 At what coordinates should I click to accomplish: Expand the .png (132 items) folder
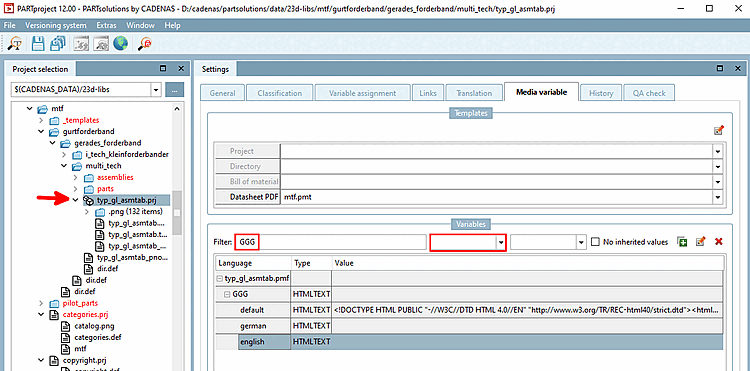87,211
